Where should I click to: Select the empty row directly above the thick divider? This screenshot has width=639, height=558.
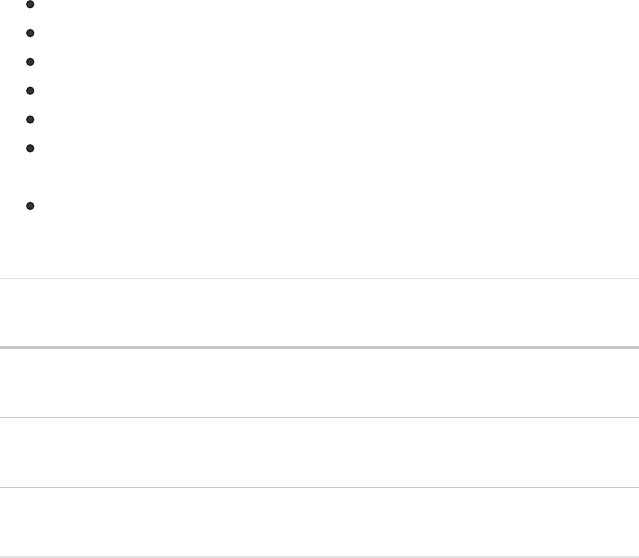point(320,312)
